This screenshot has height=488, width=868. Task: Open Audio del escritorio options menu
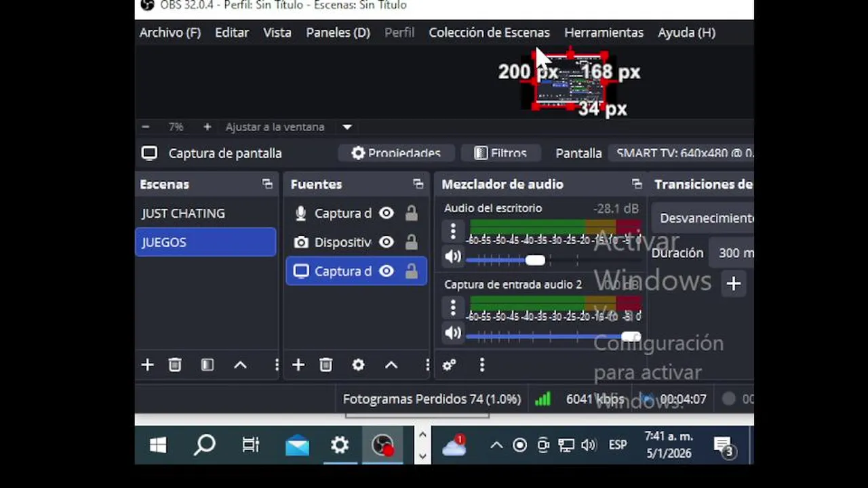pos(453,232)
